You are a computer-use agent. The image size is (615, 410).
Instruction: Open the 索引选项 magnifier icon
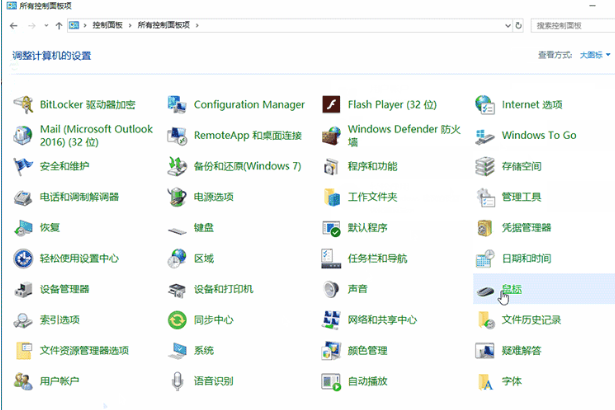pos(23,320)
